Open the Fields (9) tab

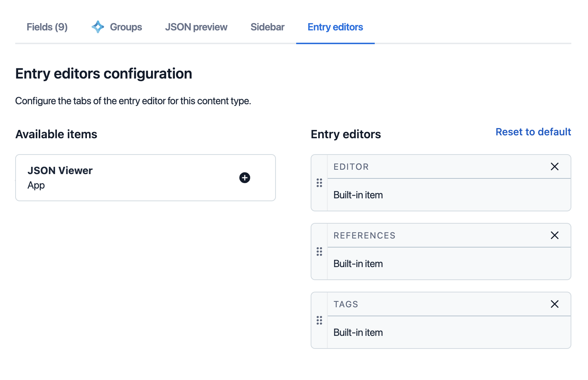(47, 27)
